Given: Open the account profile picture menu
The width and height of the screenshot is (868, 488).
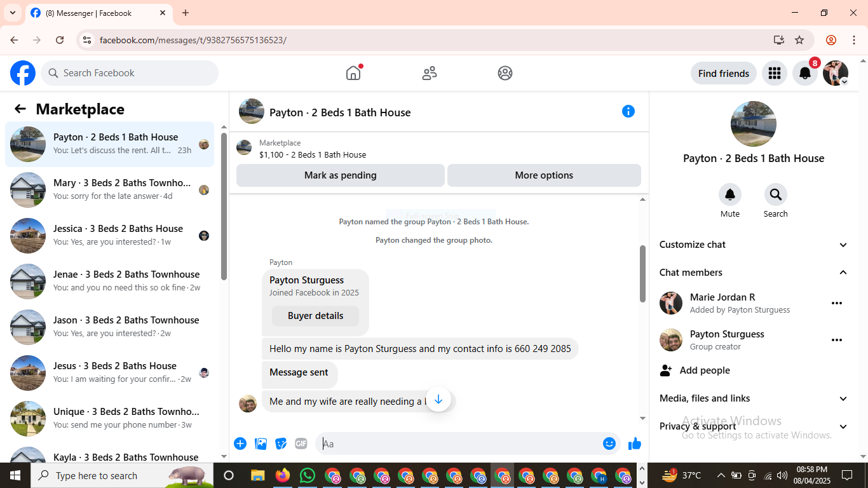Looking at the screenshot, I should (x=836, y=73).
